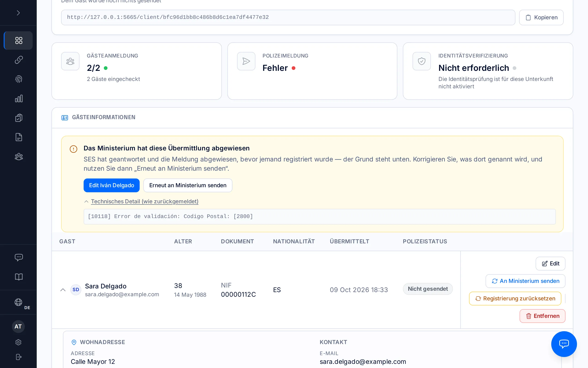
Task: Open the link chain icon in sidebar
Action: (19, 60)
